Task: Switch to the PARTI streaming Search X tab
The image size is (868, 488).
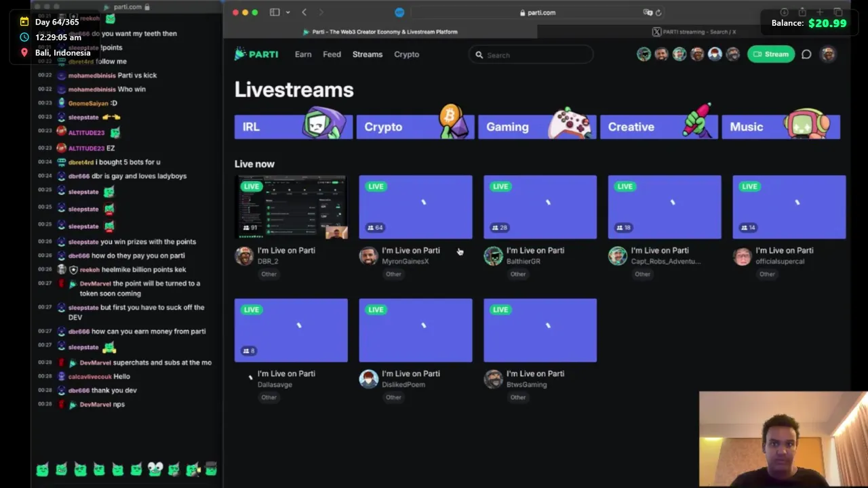Action: point(694,32)
